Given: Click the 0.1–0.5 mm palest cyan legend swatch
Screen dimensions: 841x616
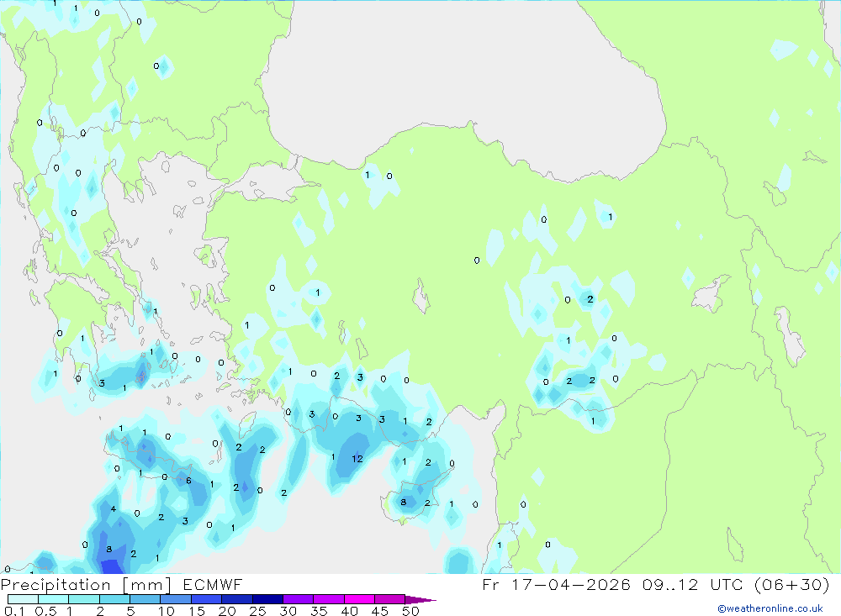Looking at the screenshot, I should coord(23,599).
